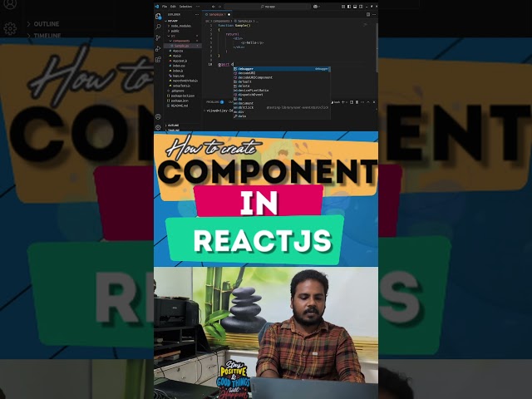This screenshot has width=532, height=399.
Task: Click the VS Code logo in the title bar
Action: pyautogui.click(x=156, y=7)
